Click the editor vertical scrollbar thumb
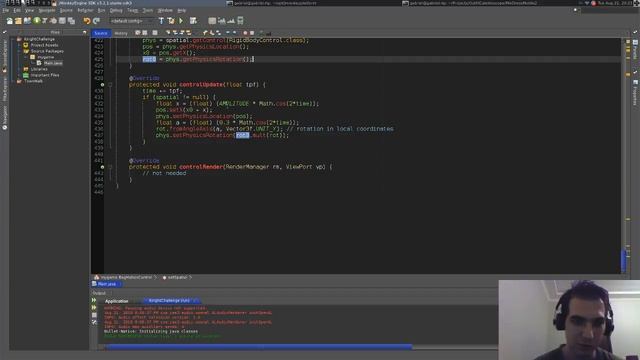 [624, 260]
